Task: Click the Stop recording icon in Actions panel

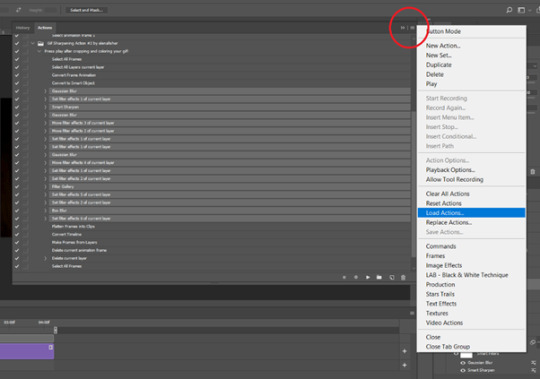Action: 344,277
